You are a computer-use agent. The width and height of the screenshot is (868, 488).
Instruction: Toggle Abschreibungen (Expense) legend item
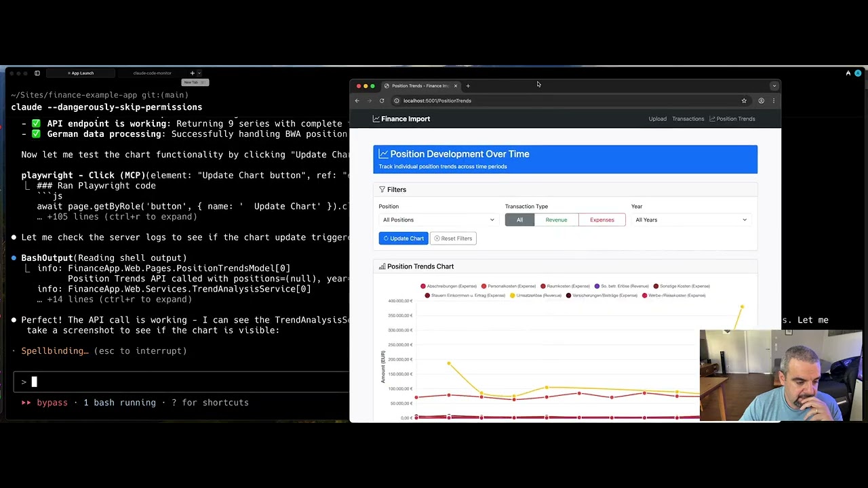pyautogui.click(x=448, y=286)
